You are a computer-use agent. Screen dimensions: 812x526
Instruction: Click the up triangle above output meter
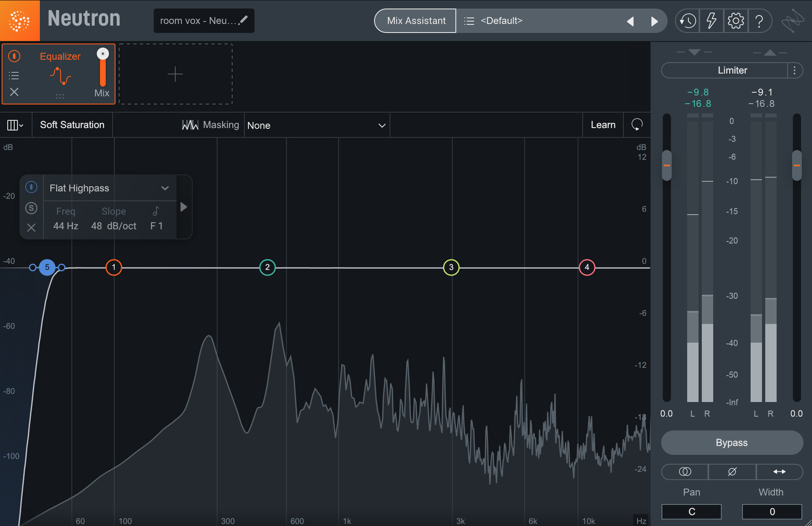[x=770, y=52]
